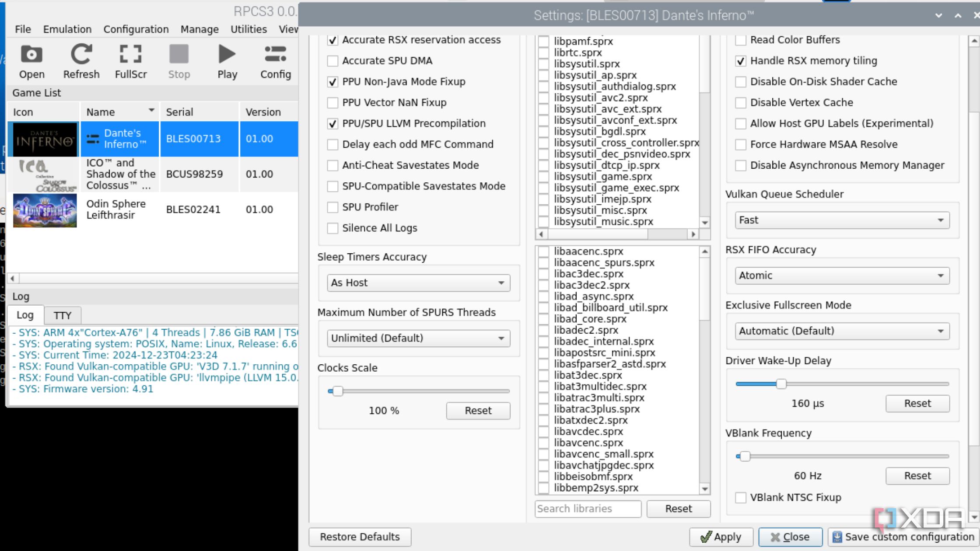Enable Accurate SPU DMA
The width and height of the screenshot is (980, 551).
(332, 61)
